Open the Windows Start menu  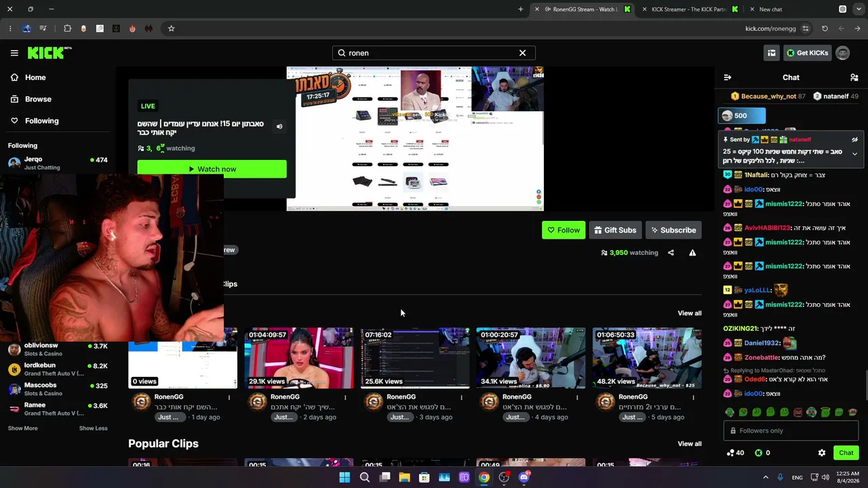tap(344, 477)
